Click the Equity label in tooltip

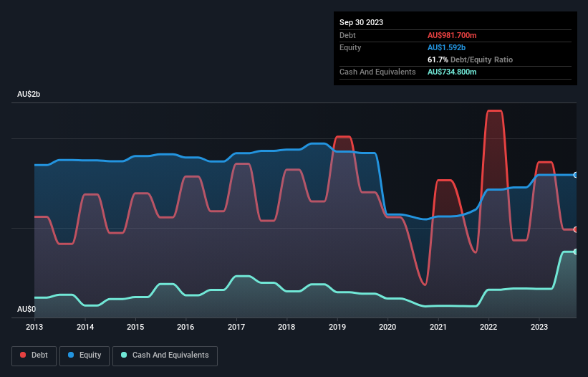coord(350,47)
